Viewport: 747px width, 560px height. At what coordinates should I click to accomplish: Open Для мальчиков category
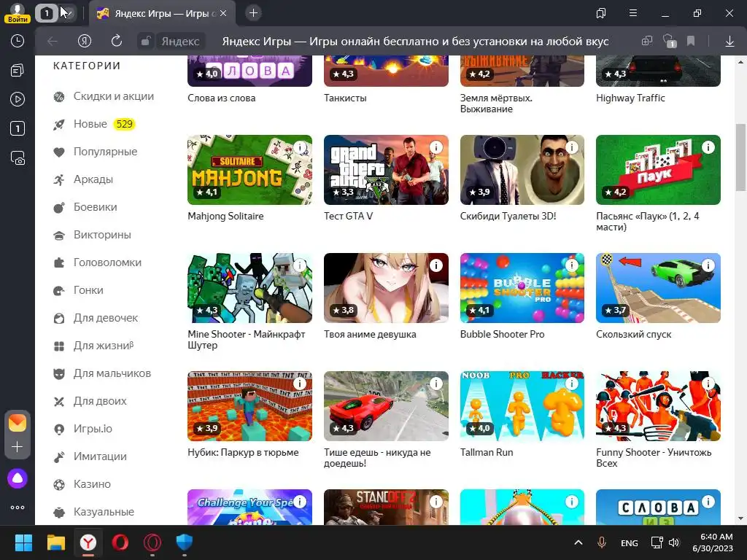click(102, 373)
